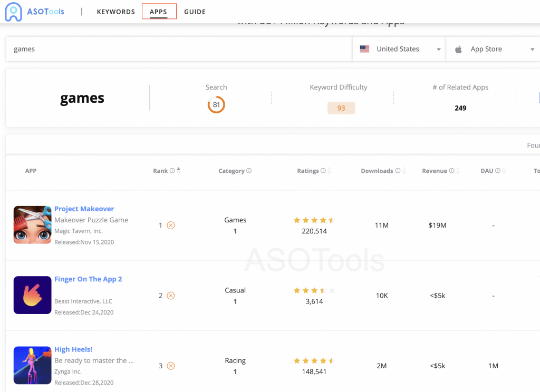The image size is (540, 392).
Task: Click the DAU column info icon
Action: tap(498, 171)
